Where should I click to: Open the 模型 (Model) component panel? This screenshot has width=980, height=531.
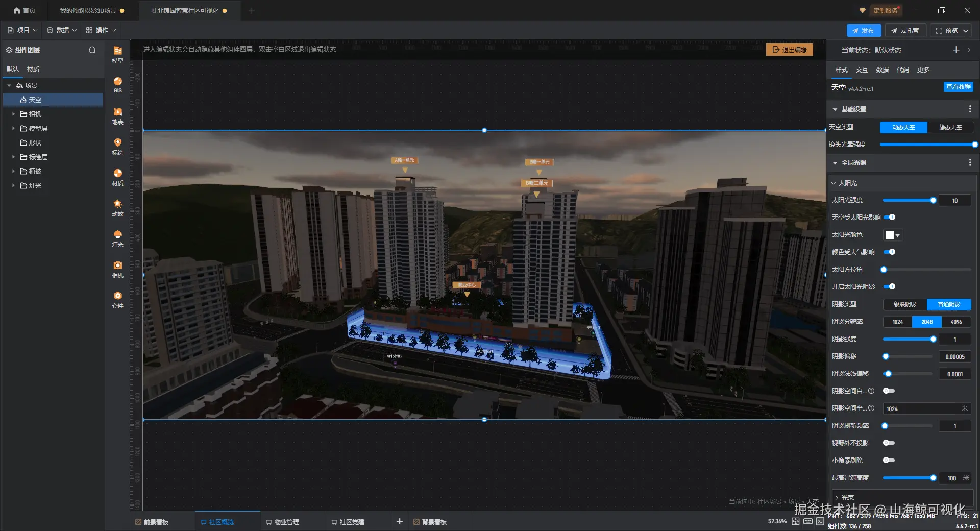click(x=117, y=55)
